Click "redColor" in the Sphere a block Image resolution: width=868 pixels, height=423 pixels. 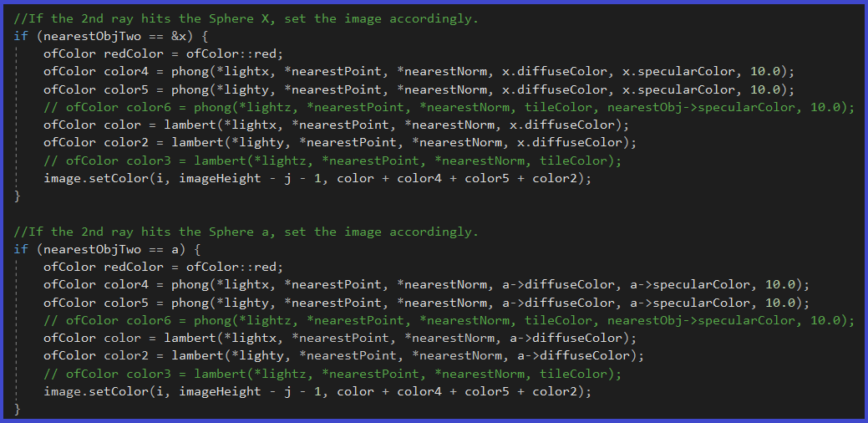135,267
